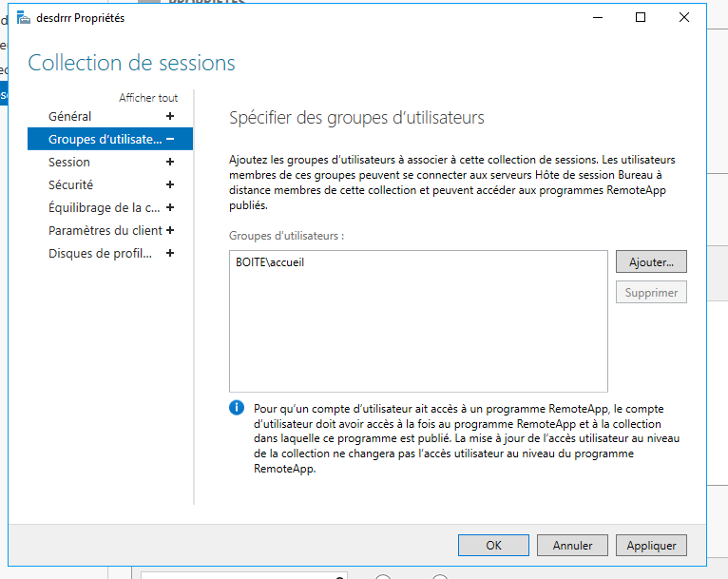728x579 pixels.
Task: Expand the Paramètres du client plus sign
Action: (170, 230)
